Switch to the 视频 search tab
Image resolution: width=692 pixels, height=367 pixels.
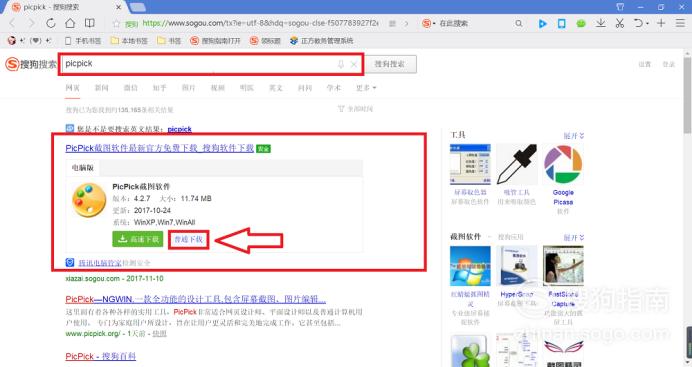[218, 88]
